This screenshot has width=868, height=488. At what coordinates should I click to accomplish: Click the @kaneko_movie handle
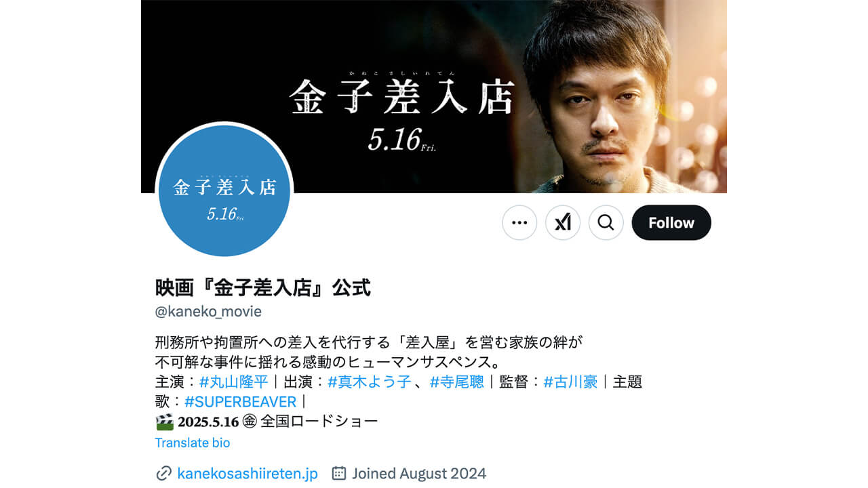coord(208,312)
